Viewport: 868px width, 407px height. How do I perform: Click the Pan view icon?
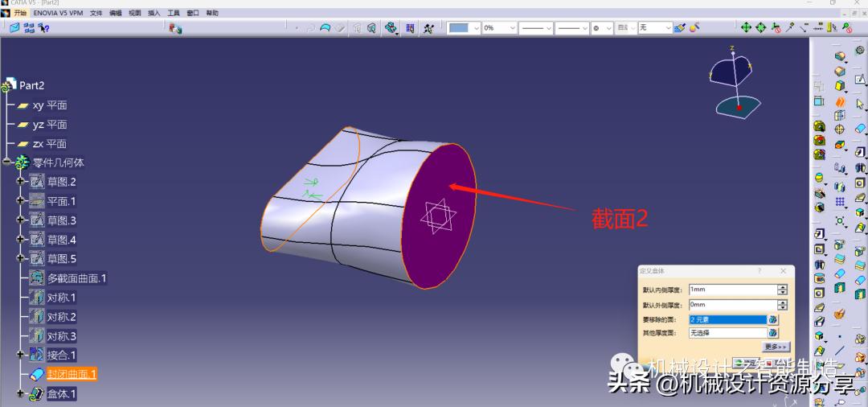[760, 27]
